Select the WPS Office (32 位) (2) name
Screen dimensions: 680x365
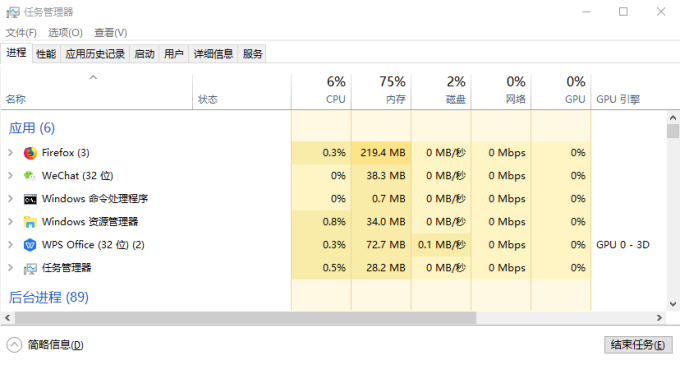point(93,244)
